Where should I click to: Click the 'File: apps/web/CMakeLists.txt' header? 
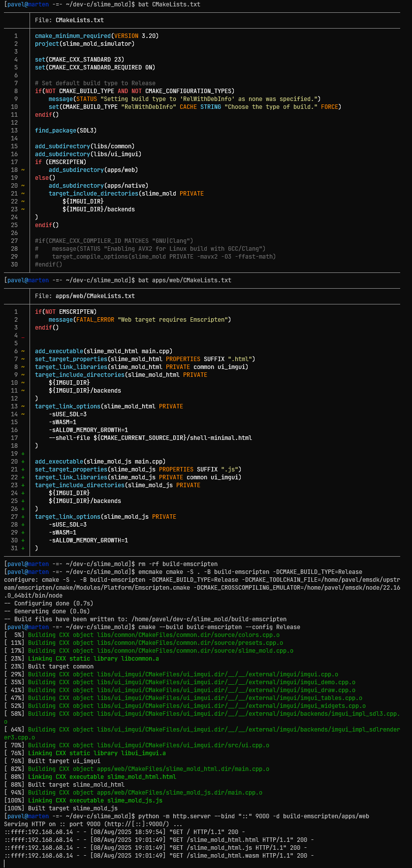tap(85, 296)
